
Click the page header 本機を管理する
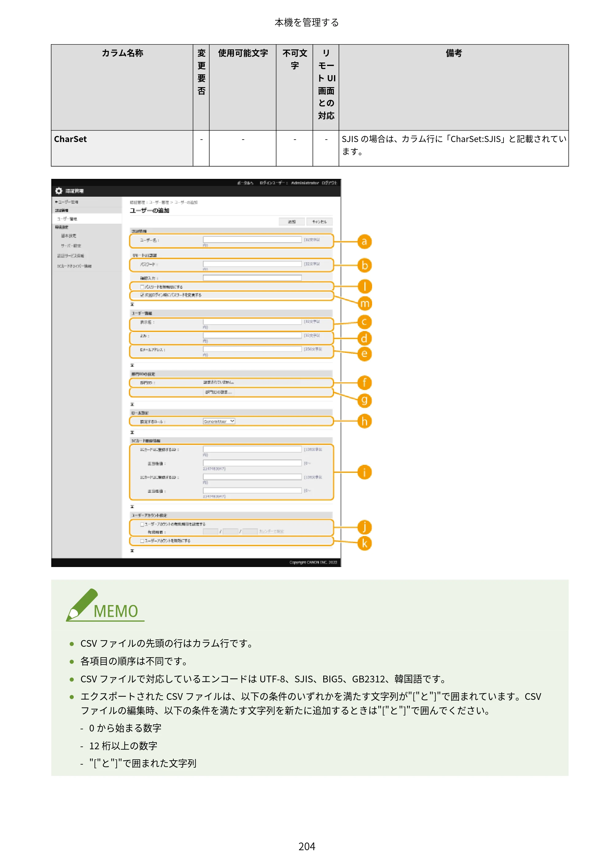pos(307,23)
